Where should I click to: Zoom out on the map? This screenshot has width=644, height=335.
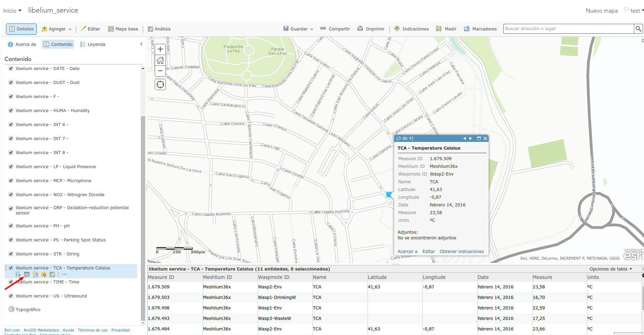160,71
